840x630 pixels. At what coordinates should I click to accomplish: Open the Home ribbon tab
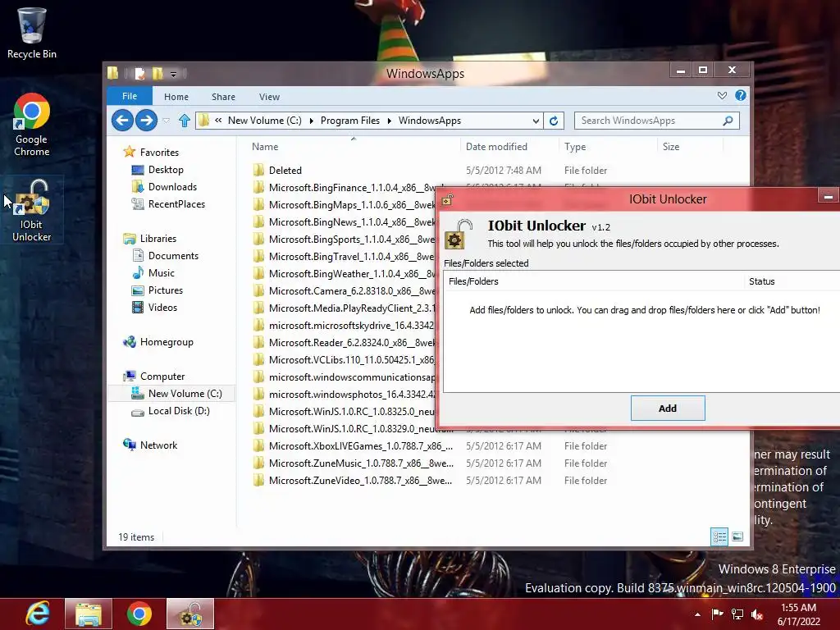pos(176,97)
